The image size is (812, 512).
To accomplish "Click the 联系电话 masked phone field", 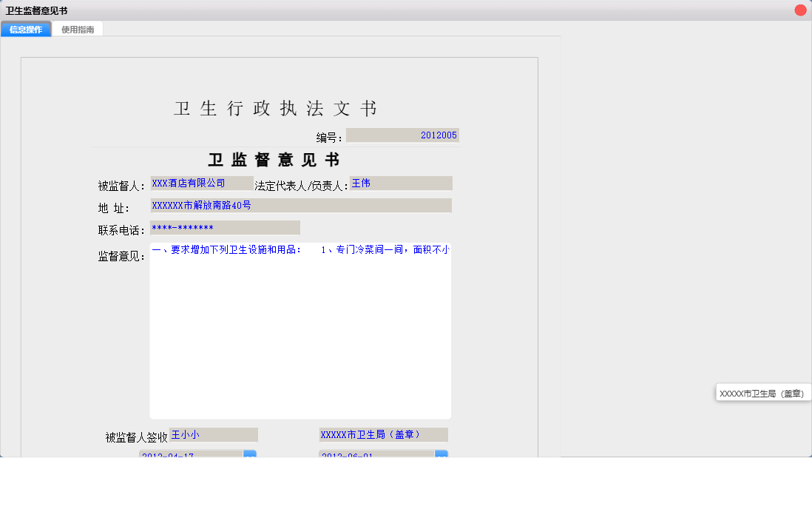I will click(225, 228).
